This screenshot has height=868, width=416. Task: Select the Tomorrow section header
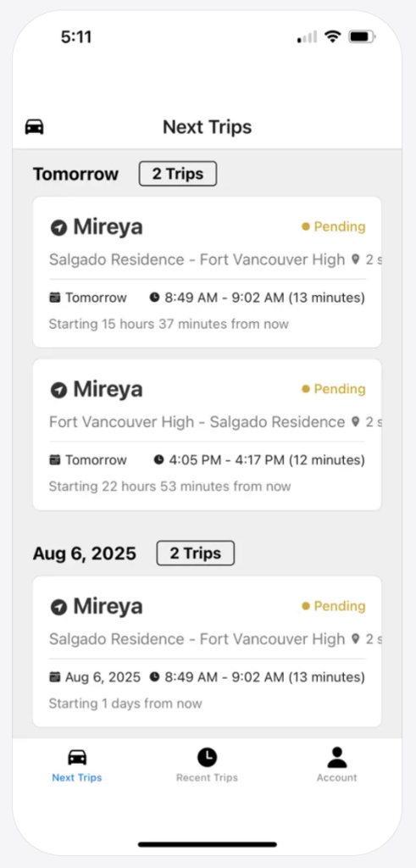75,174
